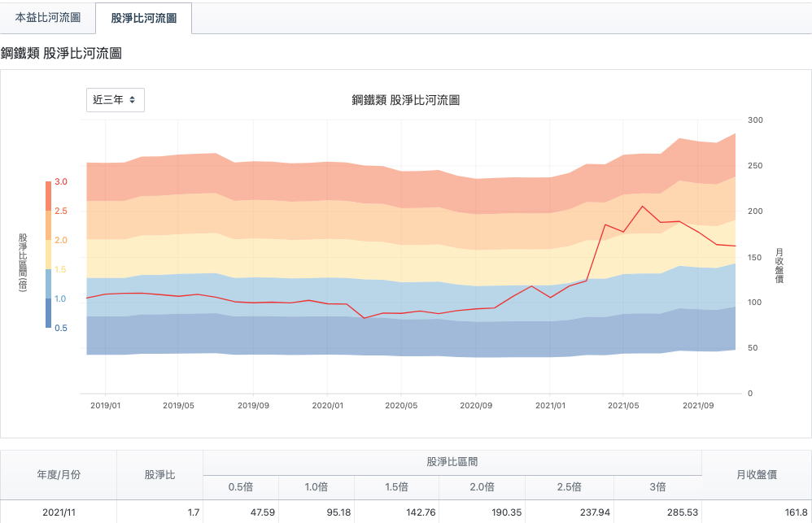Click the 2.0 legend color band
Viewport: 812px width, 523px height.
click(x=48, y=255)
